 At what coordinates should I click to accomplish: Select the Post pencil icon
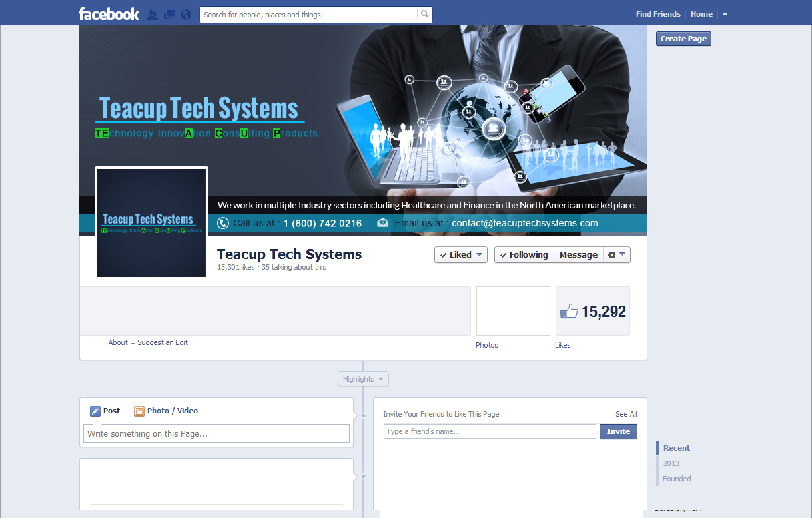[x=95, y=411]
